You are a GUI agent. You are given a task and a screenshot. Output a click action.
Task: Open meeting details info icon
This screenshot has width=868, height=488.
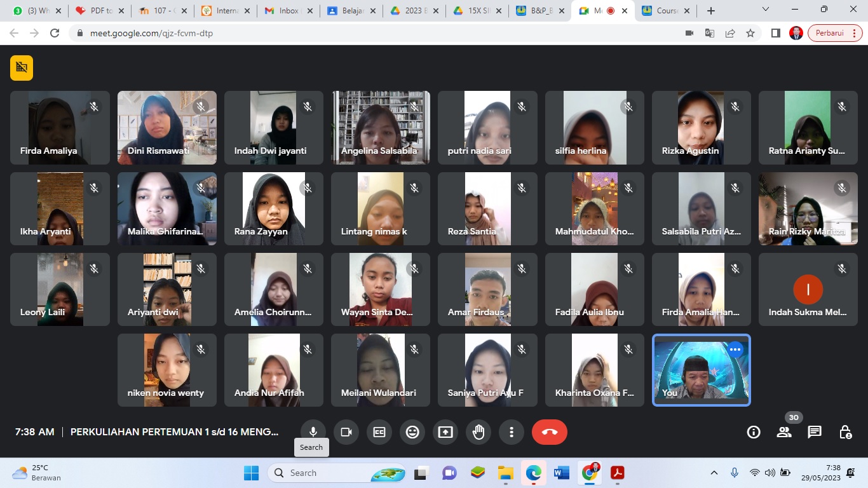coord(754,432)
